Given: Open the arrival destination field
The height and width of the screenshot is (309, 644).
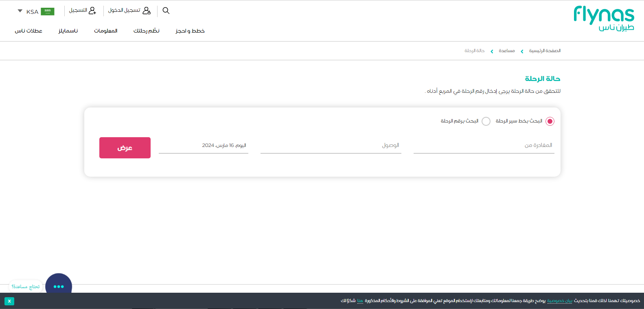Looking at the screenshot, I should tap(331, 146).
